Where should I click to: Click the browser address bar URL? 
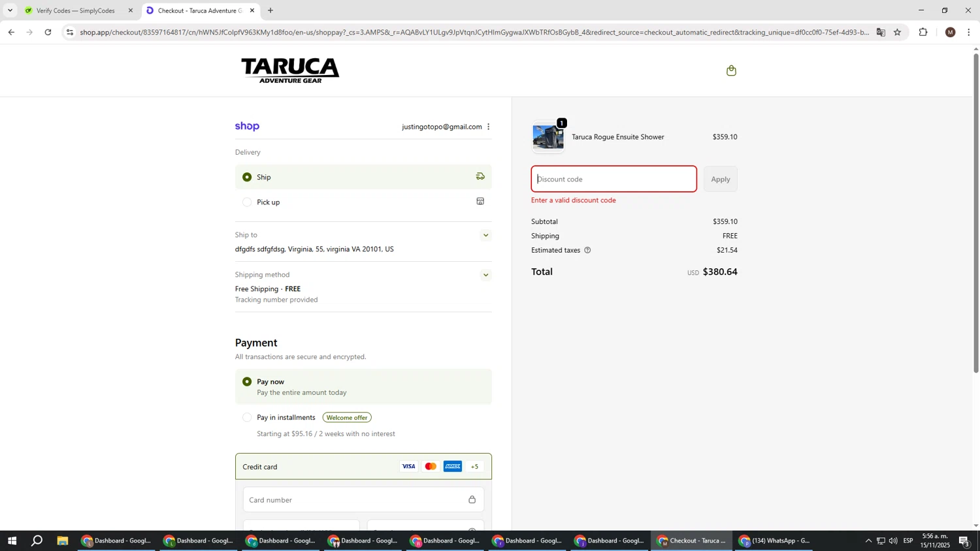click(x=474, y=32)
